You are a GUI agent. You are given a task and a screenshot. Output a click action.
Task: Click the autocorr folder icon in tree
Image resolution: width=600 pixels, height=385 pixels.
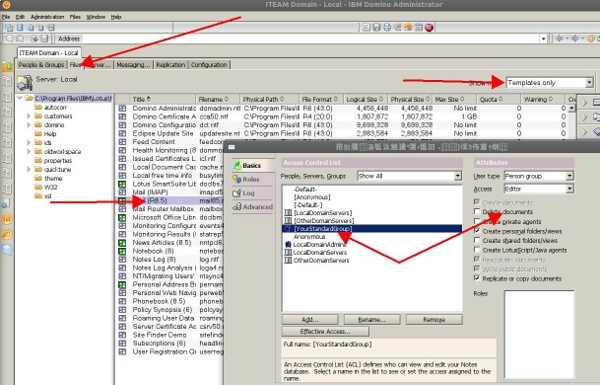tap(38, 107)
